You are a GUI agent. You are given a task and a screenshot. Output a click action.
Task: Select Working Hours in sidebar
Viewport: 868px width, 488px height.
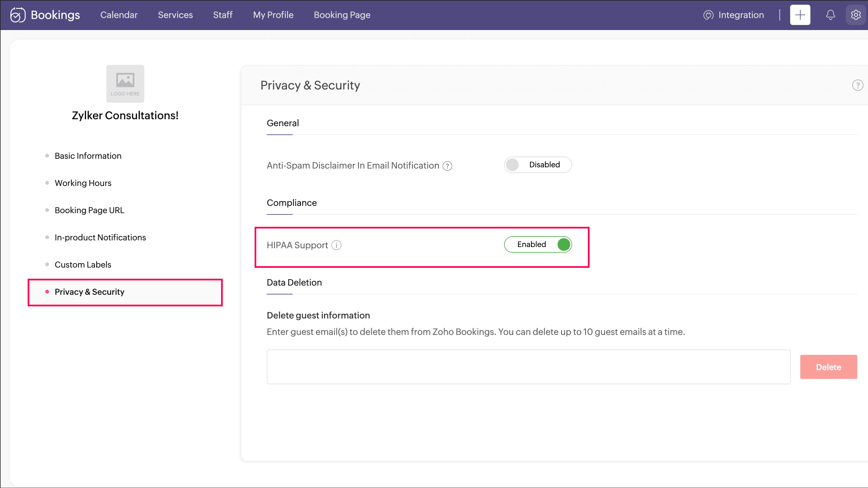click(x=83, y=183)
